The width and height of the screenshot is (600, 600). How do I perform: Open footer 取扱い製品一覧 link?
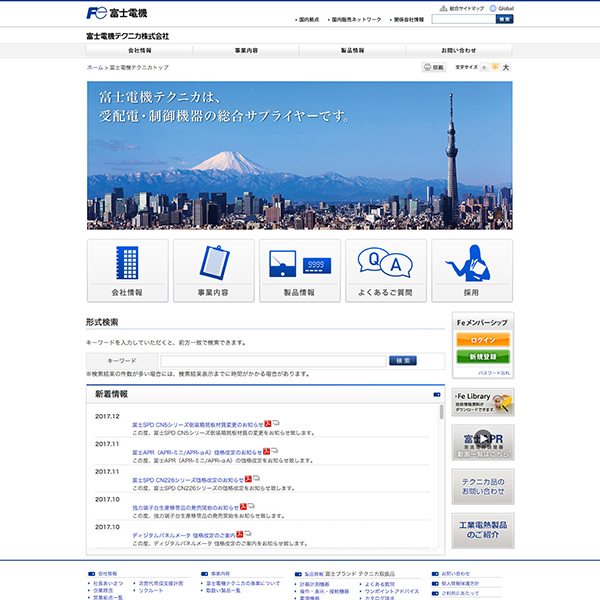tap(223, 590)
